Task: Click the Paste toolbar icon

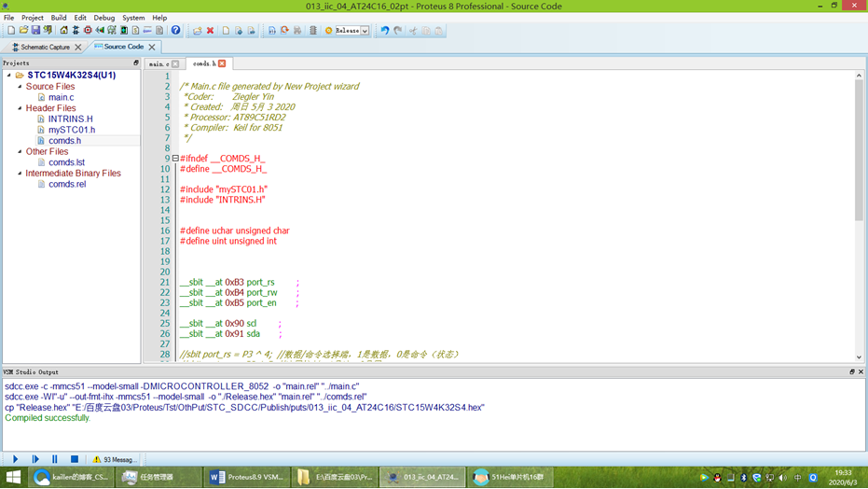Action: 438,31
